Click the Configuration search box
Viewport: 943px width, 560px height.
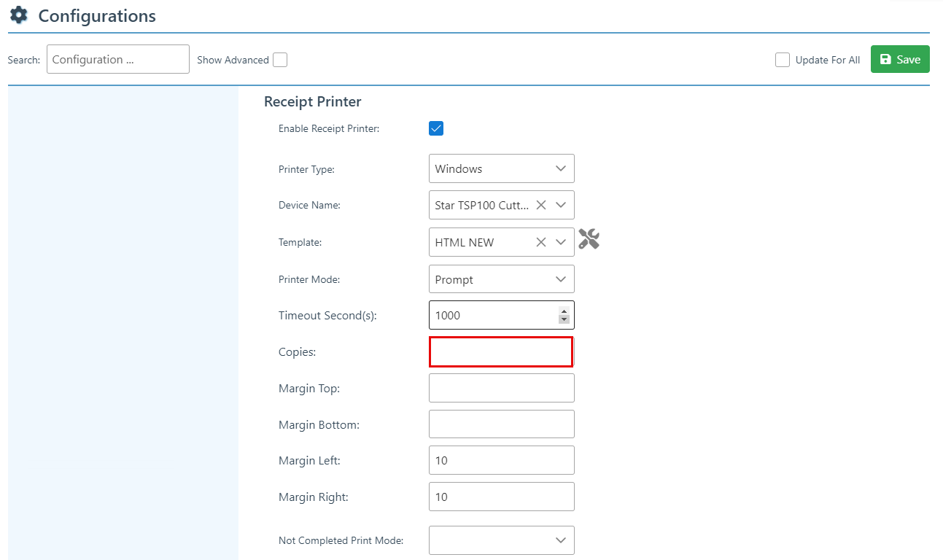117,60
